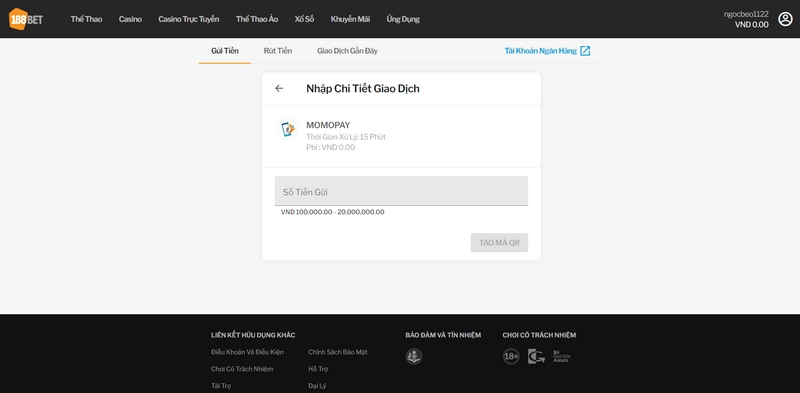Click the Be Gamble Aware logo
Screen dimensions: 800x393
click(x=562, y=356)
